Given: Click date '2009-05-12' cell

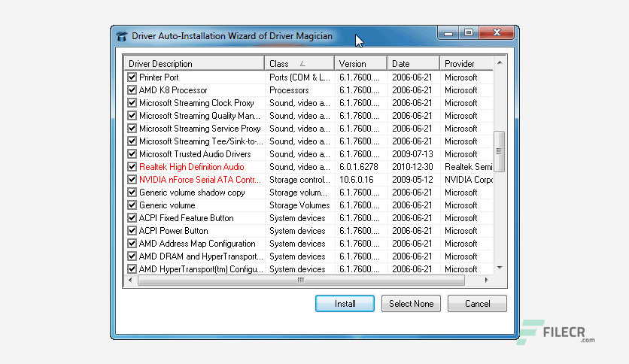Looking at the screenshot, I should (412, 180).
